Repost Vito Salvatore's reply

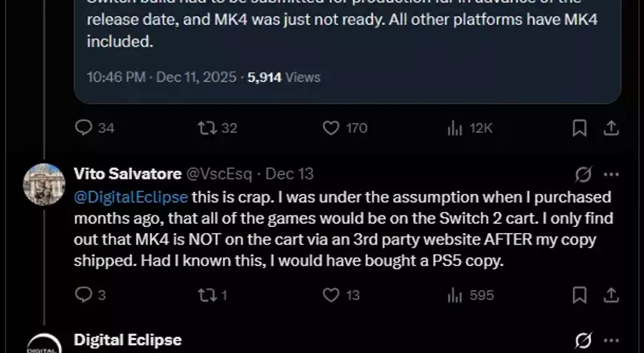[x=207, y=295]
